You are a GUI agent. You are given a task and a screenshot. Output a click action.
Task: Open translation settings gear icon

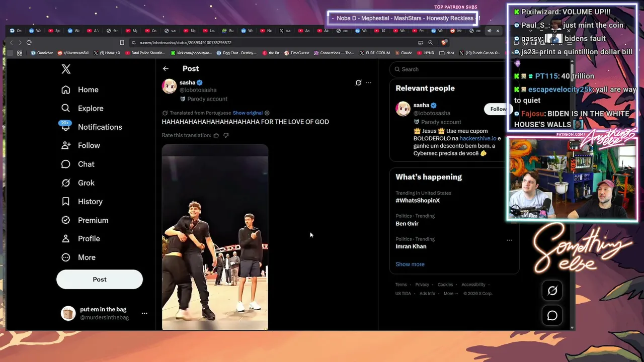click(x=267, y=113)
